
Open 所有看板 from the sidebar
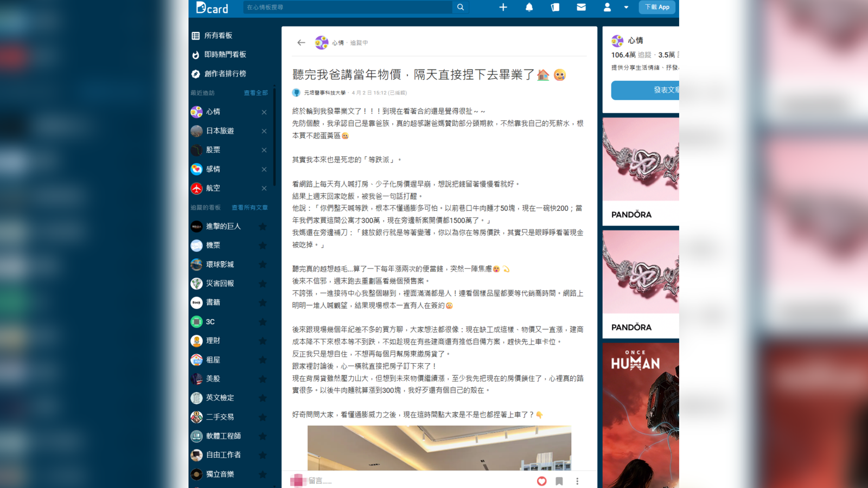[x=219, y=35]
